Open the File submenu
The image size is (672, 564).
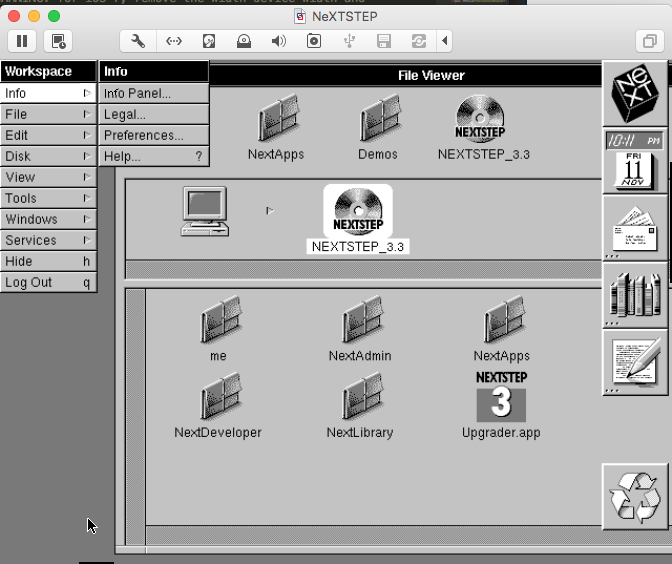[48, 114]
